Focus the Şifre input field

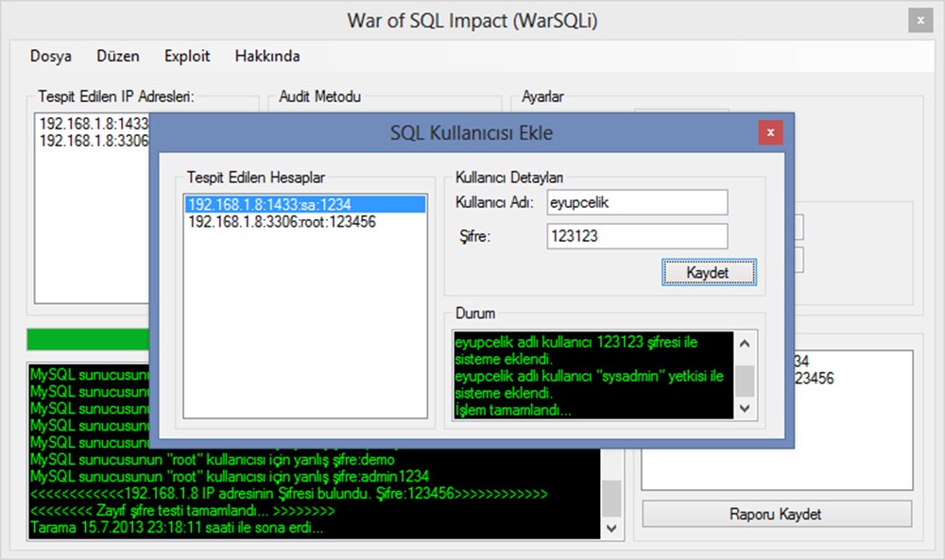tap(637, 236)
